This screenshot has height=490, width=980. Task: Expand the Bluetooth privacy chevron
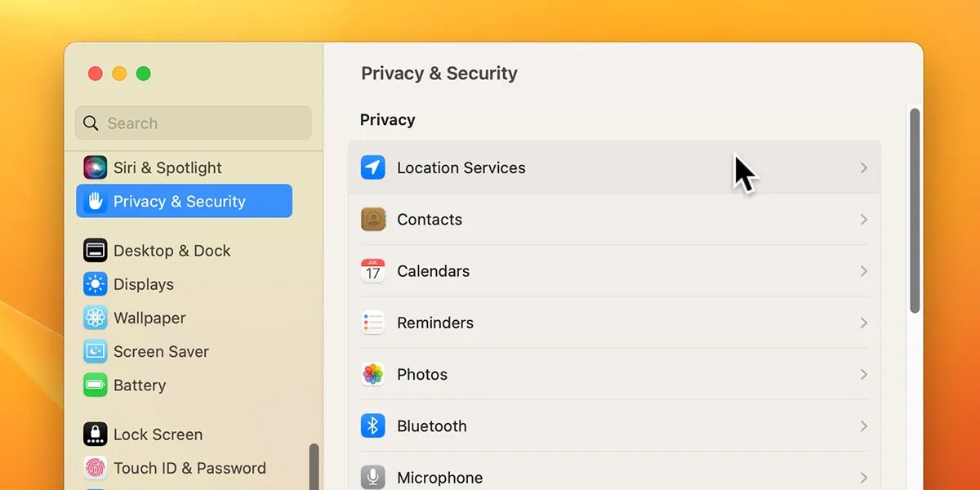point(863,425)
